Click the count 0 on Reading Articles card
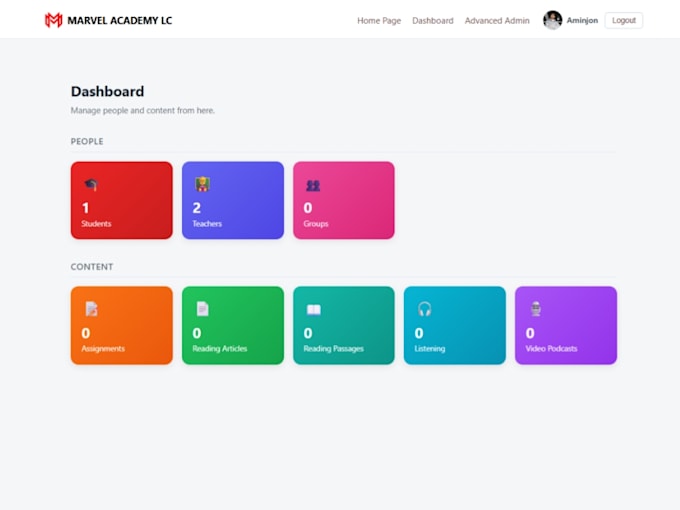 197,333
